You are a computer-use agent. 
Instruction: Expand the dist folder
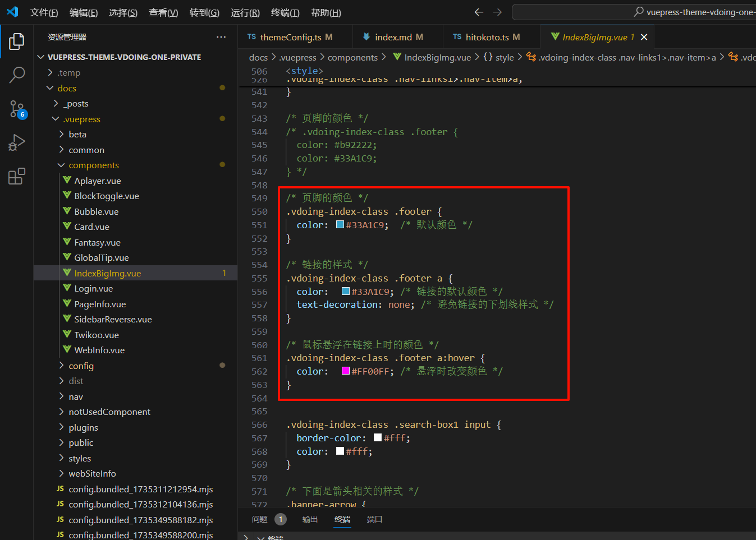coord(135,381)
